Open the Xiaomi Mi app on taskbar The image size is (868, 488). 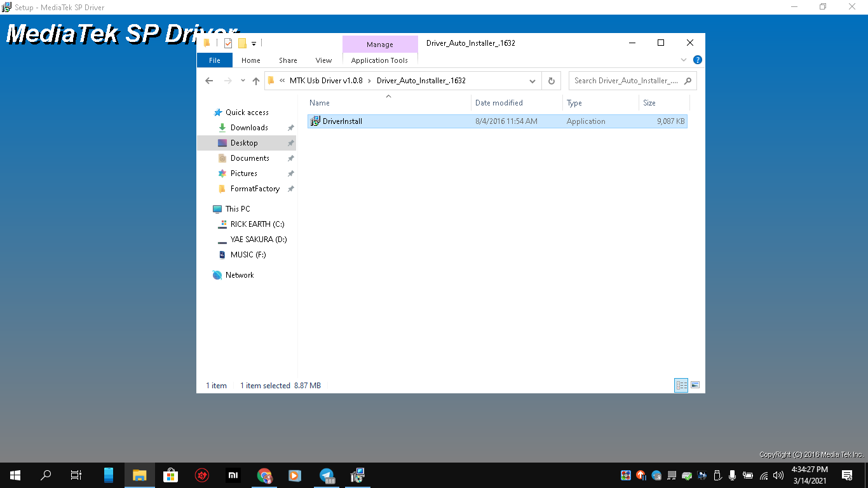(233, 475)
